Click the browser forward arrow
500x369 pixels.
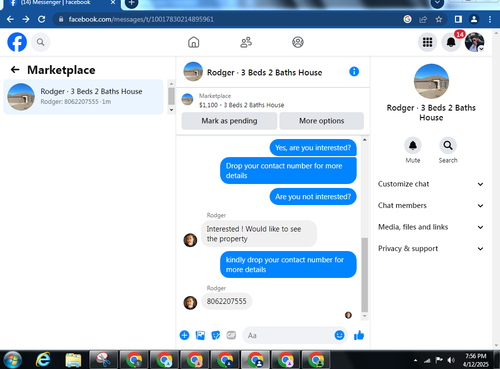[26, 19]
